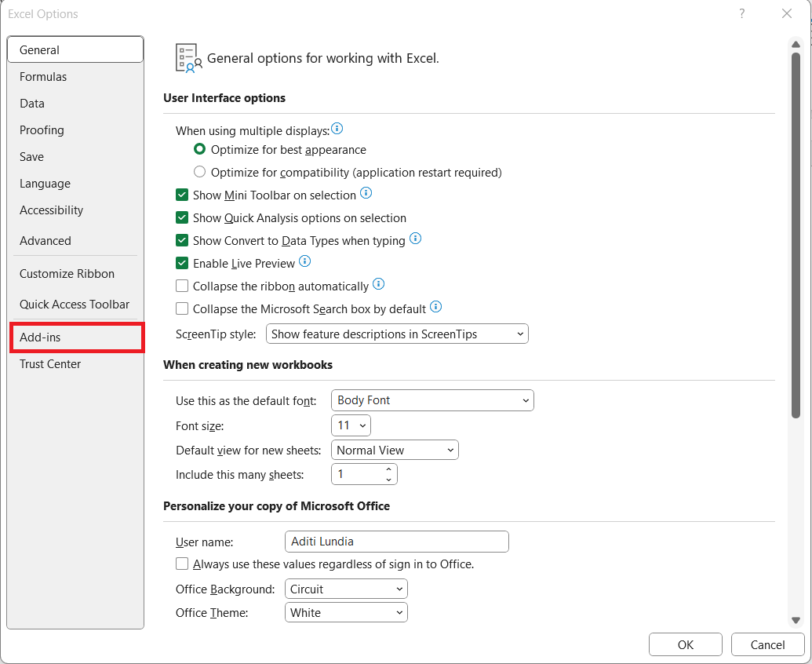Viewport: 812px width, 664px height.
Task: Disable the Enable Live Preview checkbox
Action: pos(182,263)
